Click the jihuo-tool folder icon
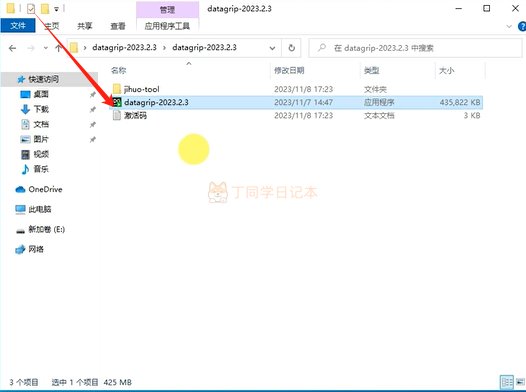Screen dimensions: 526x392 tap(117, 89)
